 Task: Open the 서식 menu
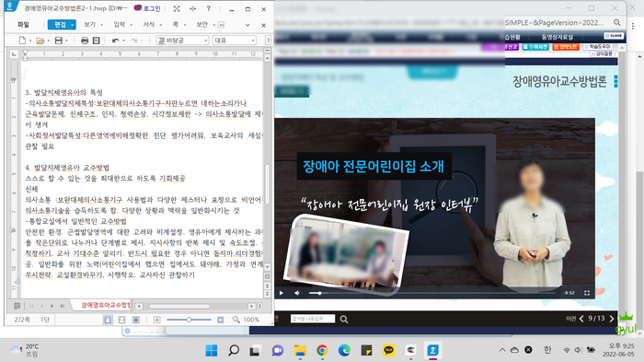(x=149, y=25)
